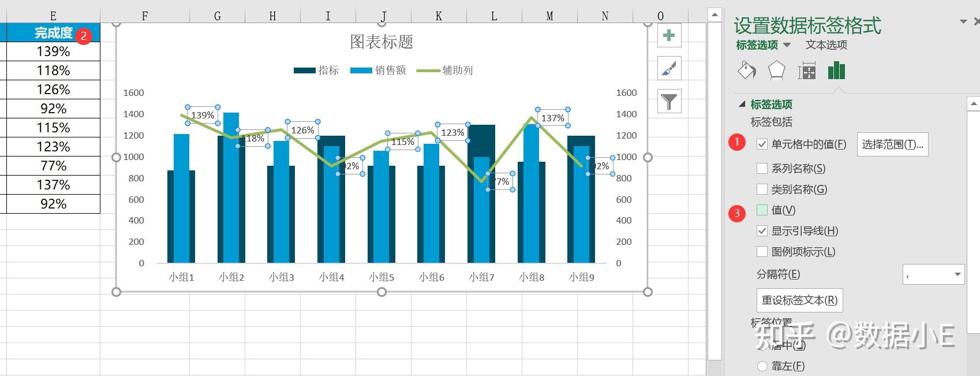Select the 137% data label
The width and height of the screenshot is (980, 376).
[553, 118]
